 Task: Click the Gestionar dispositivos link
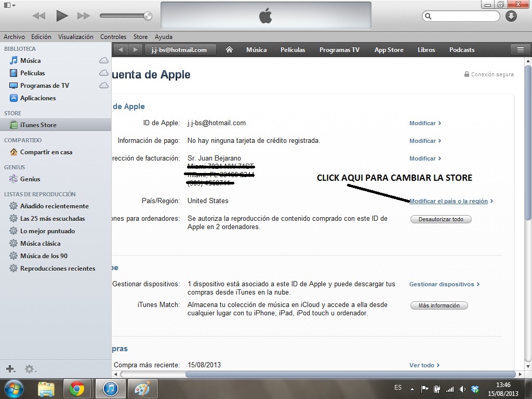(444, 284)
